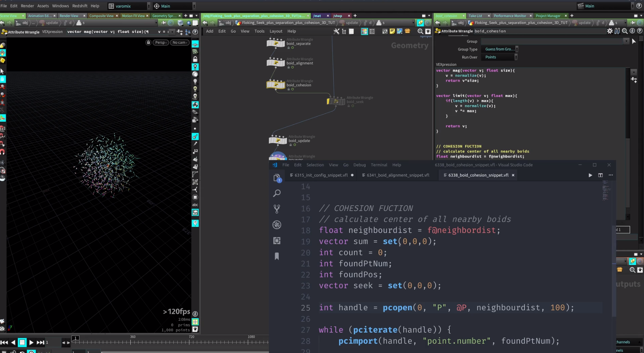Toggle the viewport camera lock icon
The width and height of the screenshot is (644, 353).
[x=148, y=42]
